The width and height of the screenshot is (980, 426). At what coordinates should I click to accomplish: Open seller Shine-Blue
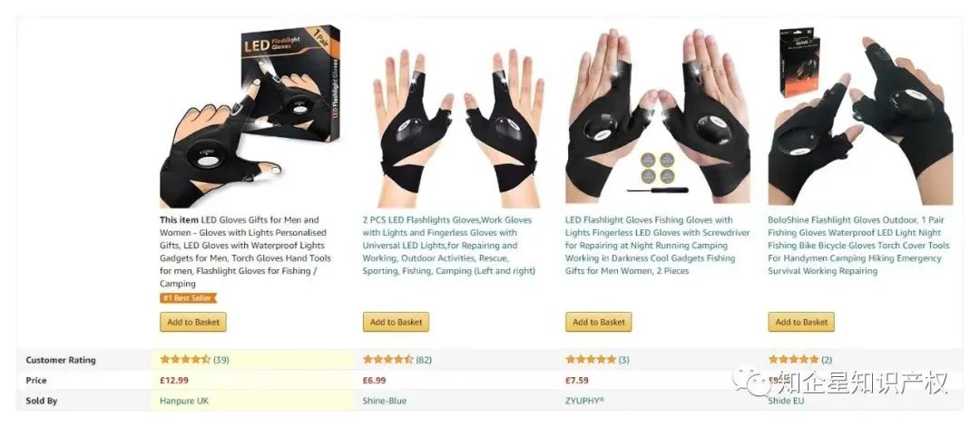click(x=385, y=401)
